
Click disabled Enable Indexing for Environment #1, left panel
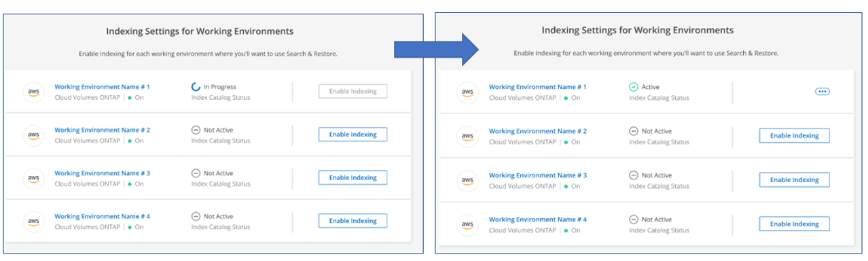[352, 91]
